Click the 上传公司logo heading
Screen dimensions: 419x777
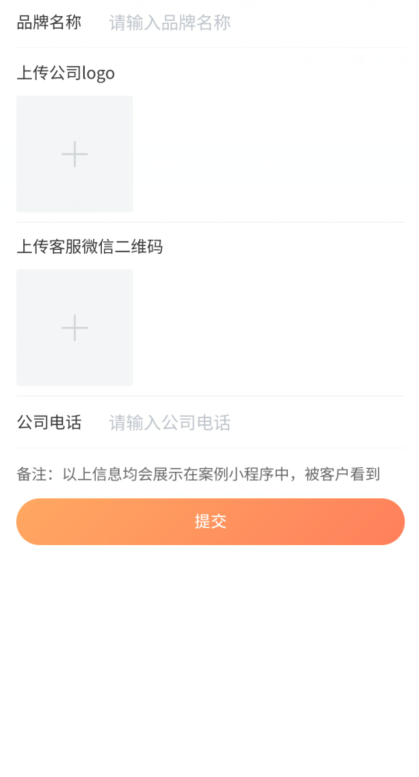pyautogui.click(x=66, y=73)
